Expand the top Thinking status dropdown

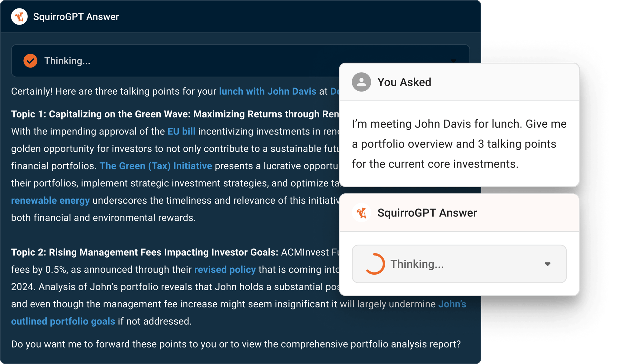454,61
